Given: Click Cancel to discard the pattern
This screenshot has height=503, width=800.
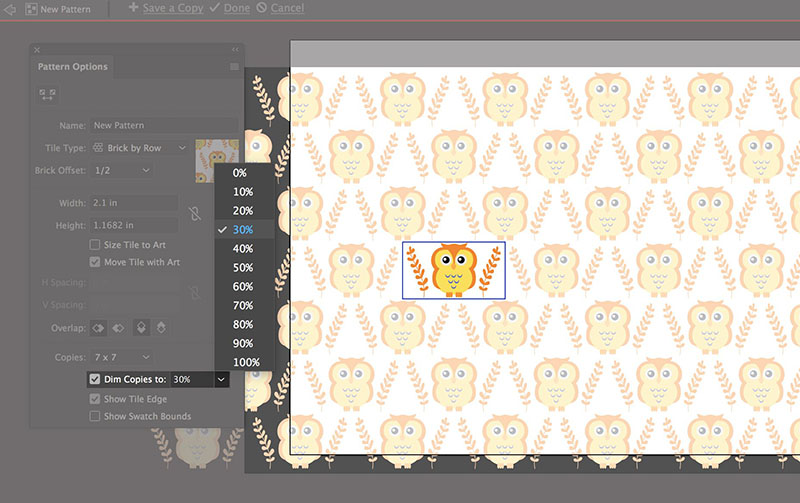Looking at the screenshot, I should 287,8.
